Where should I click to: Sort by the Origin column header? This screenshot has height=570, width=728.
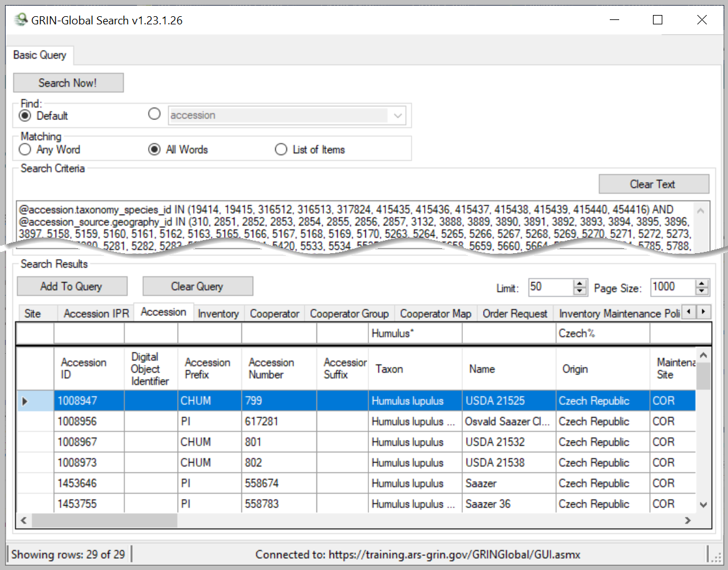[603, 369]
